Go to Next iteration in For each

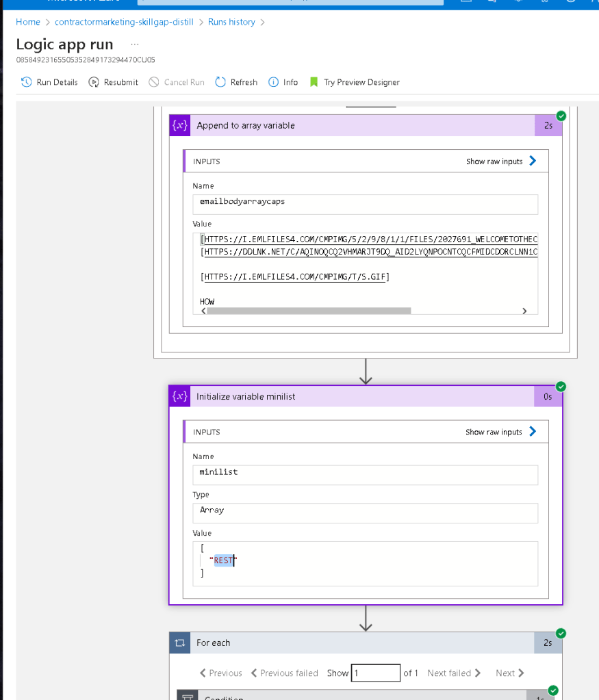[510, 673]
